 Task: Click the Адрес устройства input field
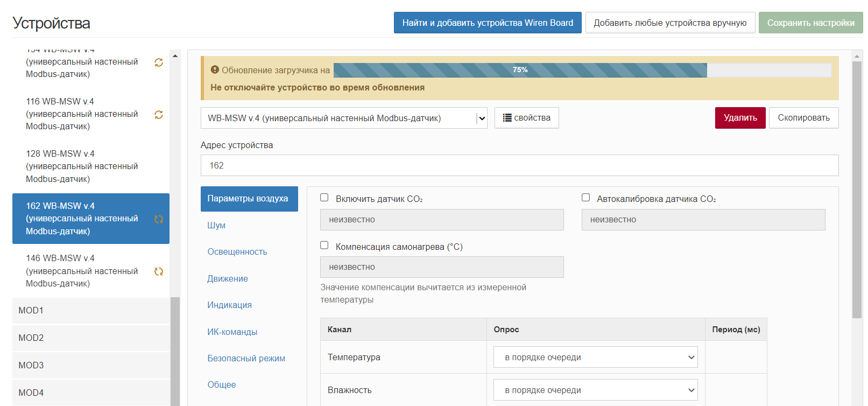point(519,165)
